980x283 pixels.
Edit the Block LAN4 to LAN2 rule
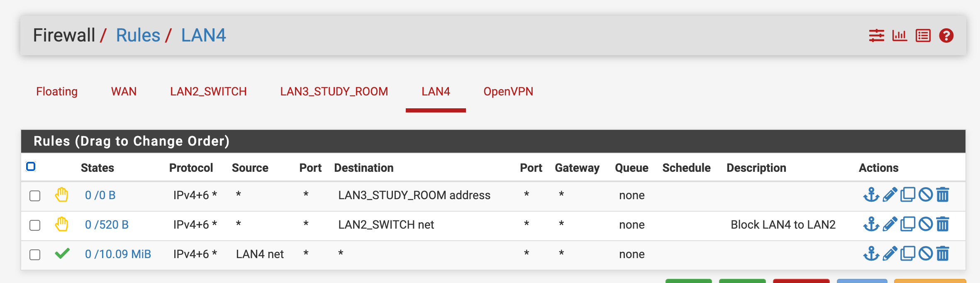pyautogui.click(x=890, y=224)
